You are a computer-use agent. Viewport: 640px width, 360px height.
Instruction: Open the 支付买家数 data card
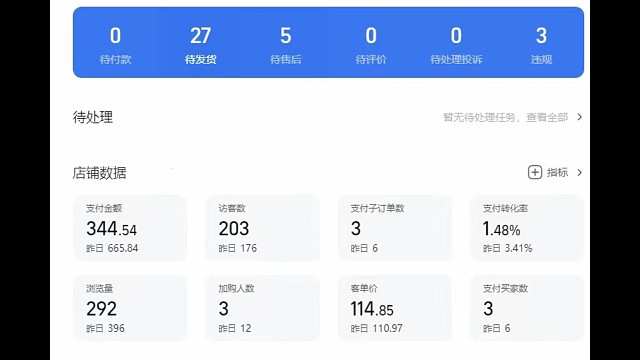click(x=527, y=308)
